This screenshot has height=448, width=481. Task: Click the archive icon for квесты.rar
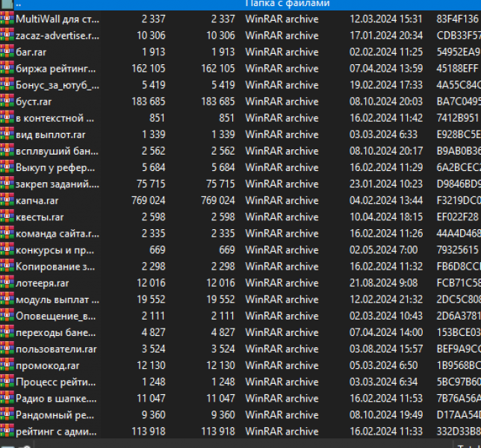click(x=7, y=217)
